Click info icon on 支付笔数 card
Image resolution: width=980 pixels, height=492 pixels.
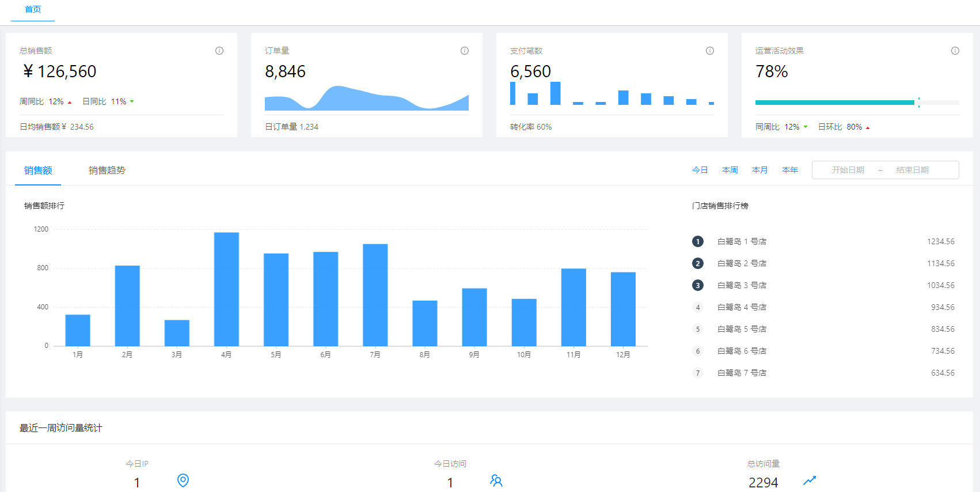click(710, 51)
